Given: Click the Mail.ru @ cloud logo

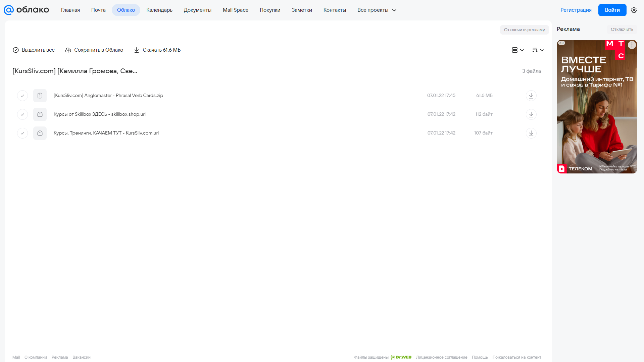Looking at the screenshot, I should coord(26,10).
